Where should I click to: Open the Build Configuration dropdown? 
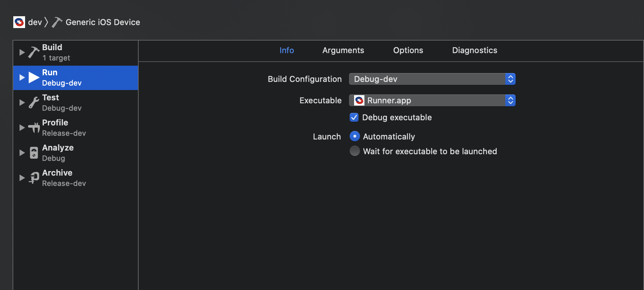tap(432, 79)
